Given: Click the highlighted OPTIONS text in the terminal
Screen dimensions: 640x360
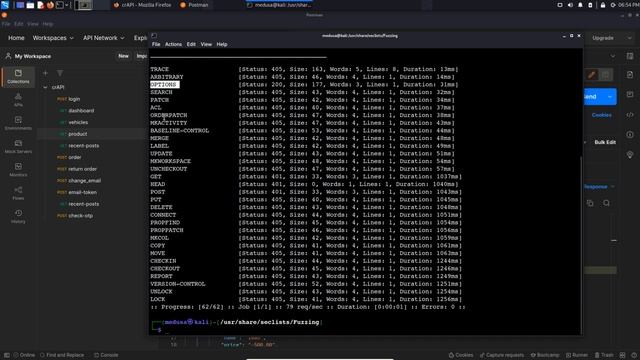Looking at the screenshot, I should [164, 84].
